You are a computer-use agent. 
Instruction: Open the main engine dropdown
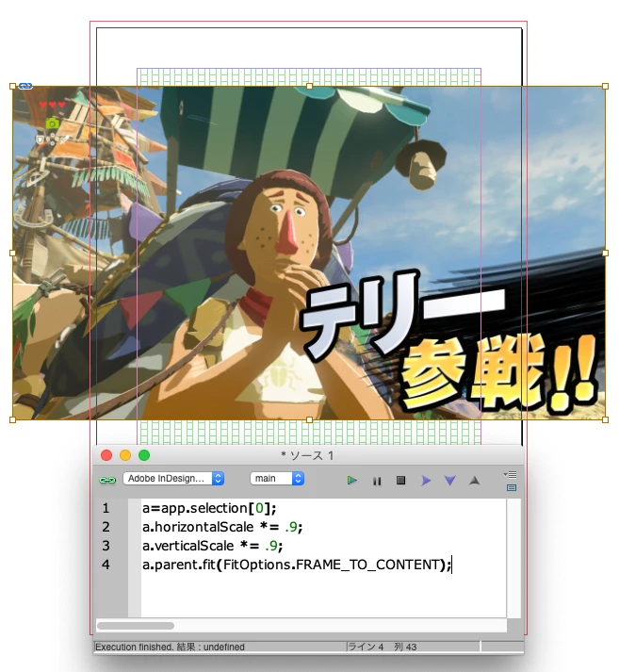[x=277, y=478]
